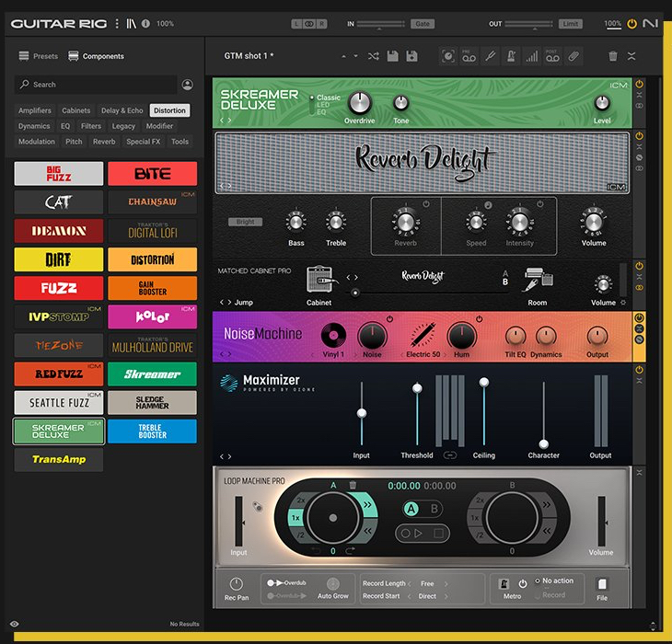
Task: Filter components by Delay & Echo
Action: click(122, 110)
